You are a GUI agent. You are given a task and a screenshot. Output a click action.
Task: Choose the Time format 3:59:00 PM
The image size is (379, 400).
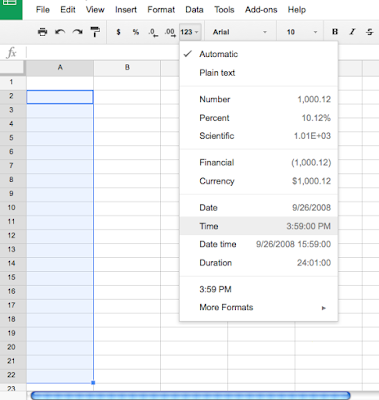(x=258, y=226)
